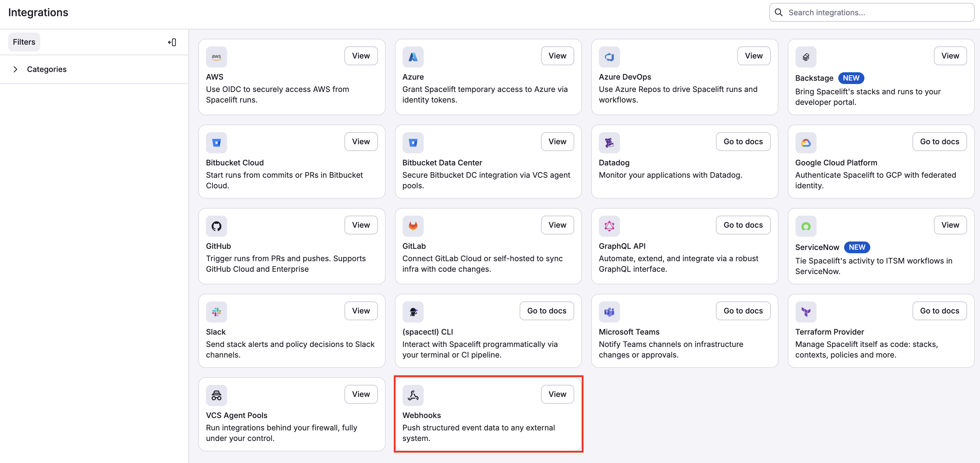This screenshot has height=463, width=980.
Task: Collapse the Filters sidebar panel
Action: click(172, 42)
